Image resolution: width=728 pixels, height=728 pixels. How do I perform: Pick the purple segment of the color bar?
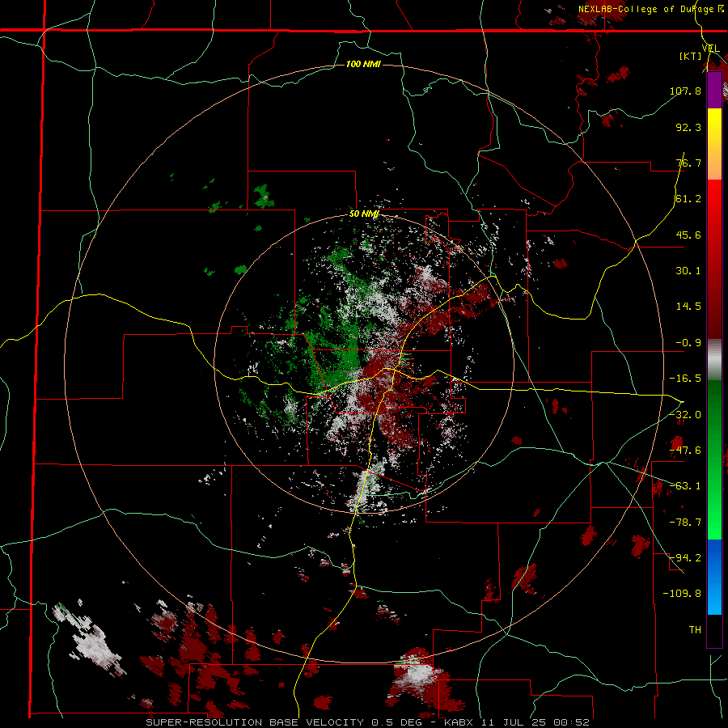click(714, 90)
